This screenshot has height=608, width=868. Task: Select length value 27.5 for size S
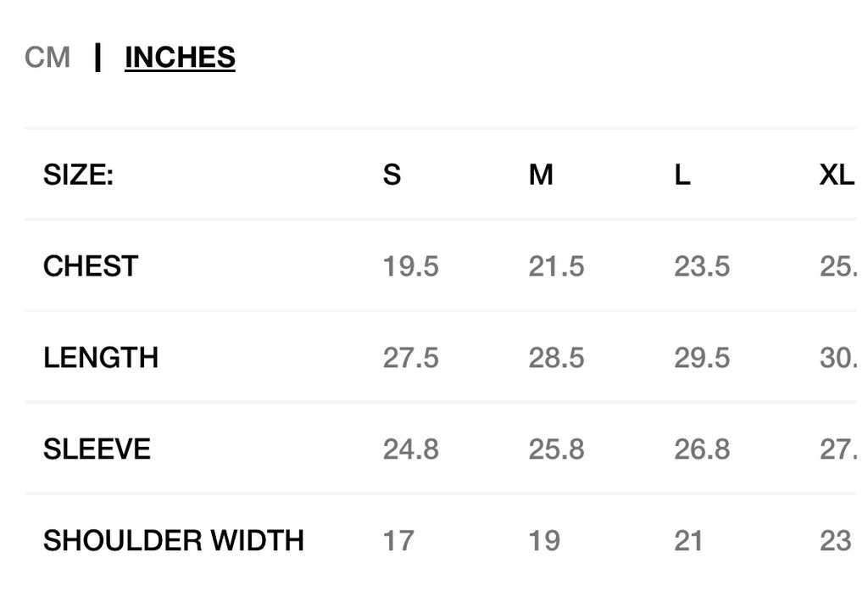pyautogui.click(x=411, y=358)
